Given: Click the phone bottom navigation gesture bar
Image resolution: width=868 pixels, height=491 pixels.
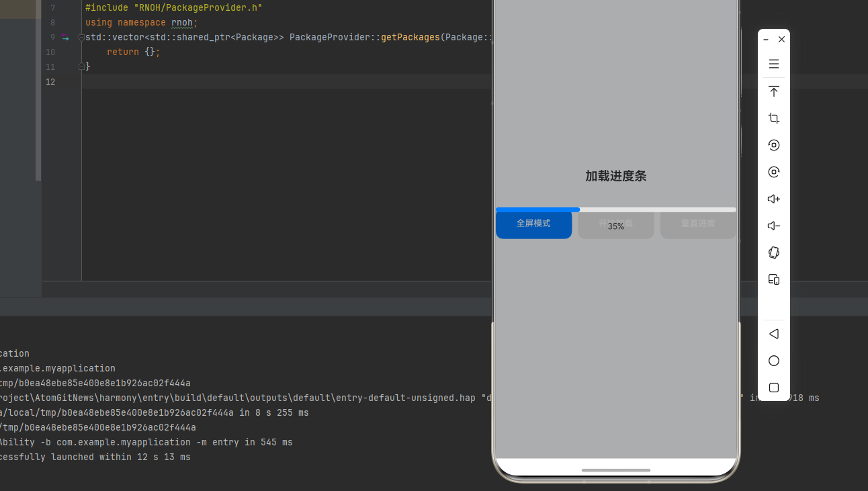Looking at the screenshot, I should click(x=616, y=470).
